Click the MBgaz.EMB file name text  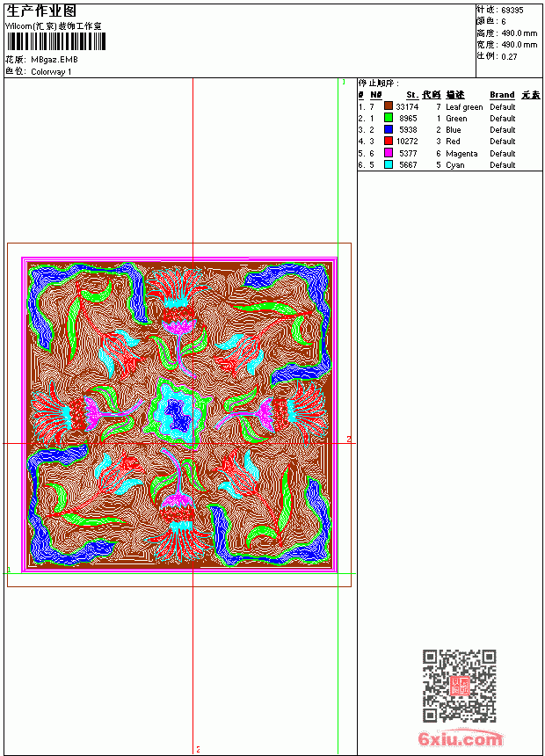54,60
